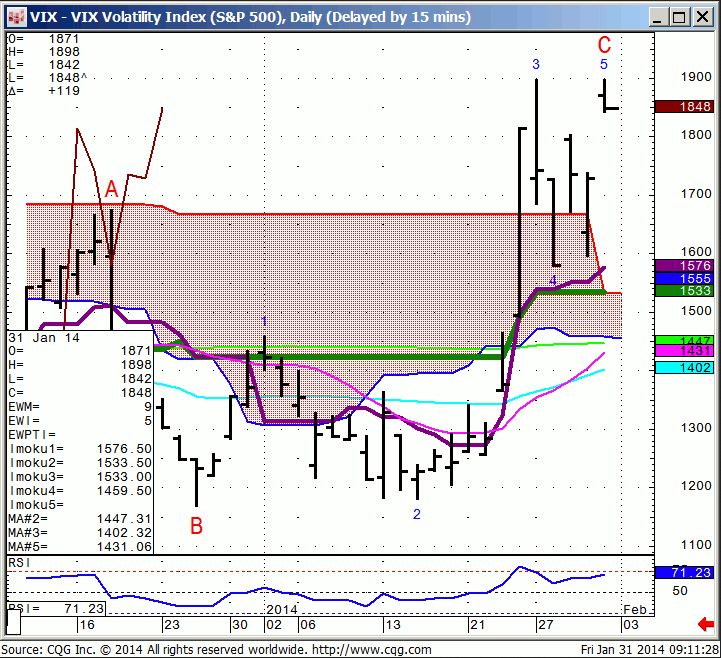Click the red scroll arrow at bottom right
This screenshot has height=658, width=721.
pyautogui.click(x=706, y=624)
